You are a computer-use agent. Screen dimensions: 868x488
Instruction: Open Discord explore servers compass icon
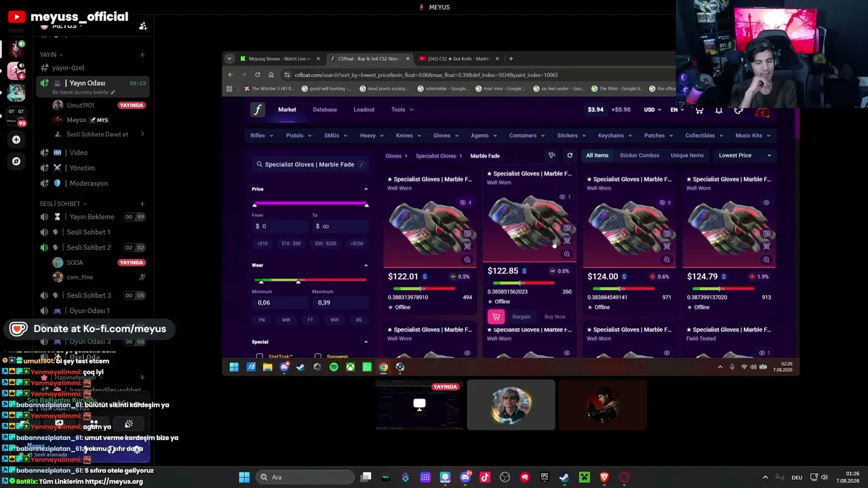click(x=16, y=161)
